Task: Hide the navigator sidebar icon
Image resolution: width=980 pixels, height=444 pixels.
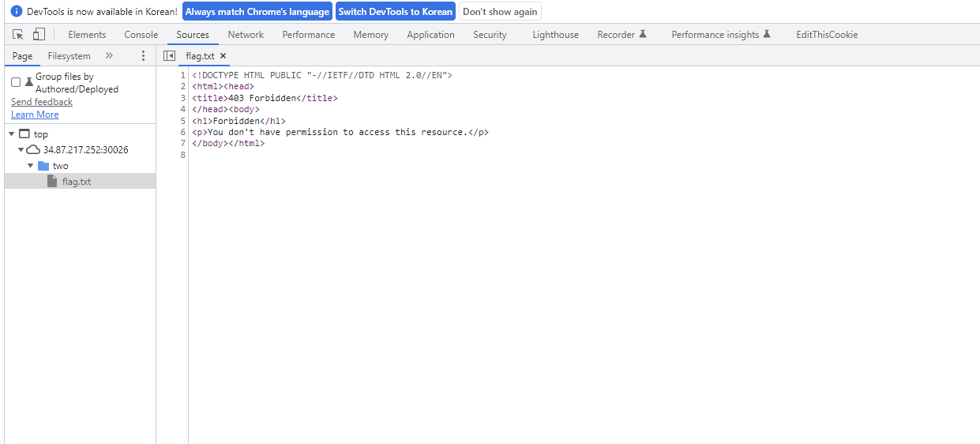Action: coord(169,56)
